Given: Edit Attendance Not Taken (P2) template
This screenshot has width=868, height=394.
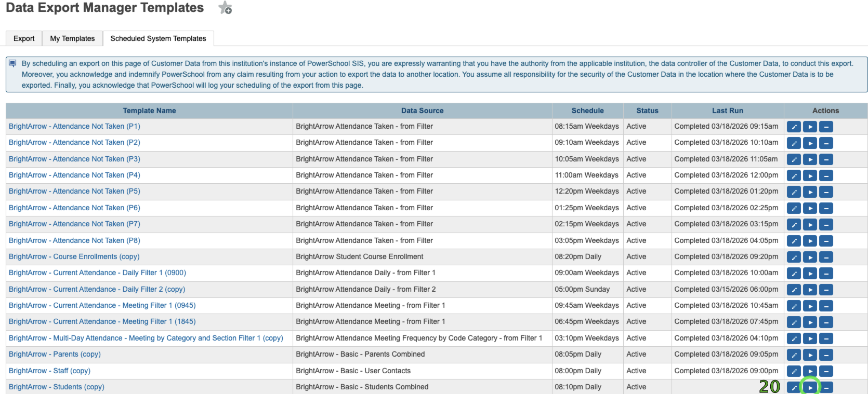Looking at the screenshot, I should point(794,143).
